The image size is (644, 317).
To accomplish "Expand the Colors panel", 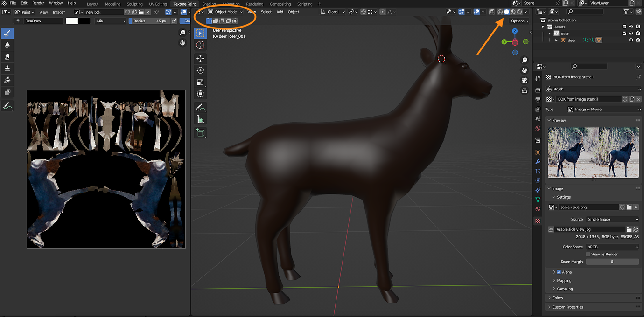I will pos(557,298).
